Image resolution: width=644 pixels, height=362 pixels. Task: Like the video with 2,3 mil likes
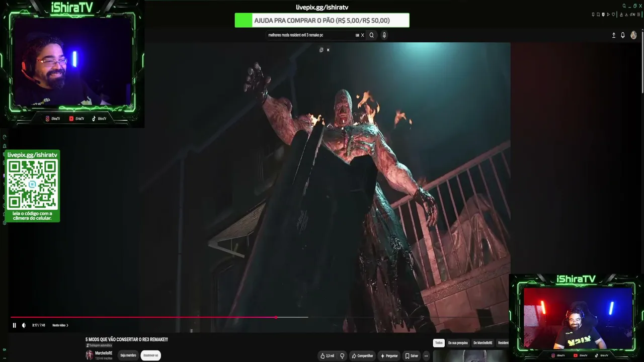[327, 356]
